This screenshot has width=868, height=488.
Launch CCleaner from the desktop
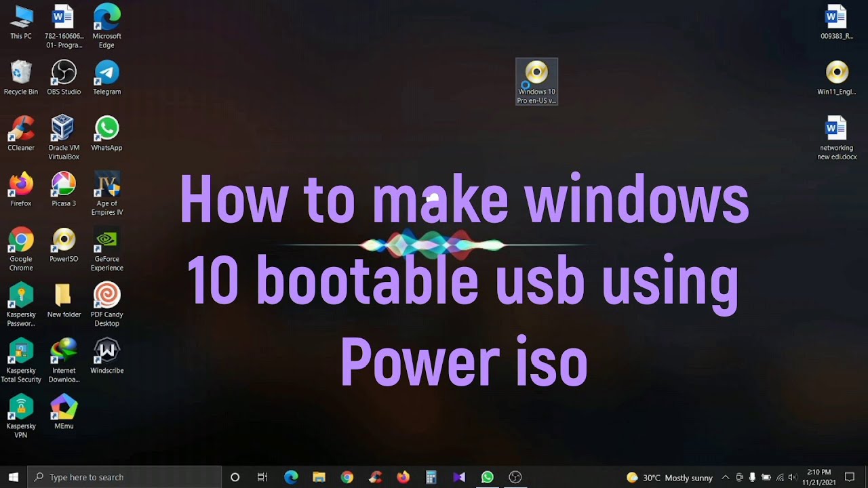coord(21,134)
